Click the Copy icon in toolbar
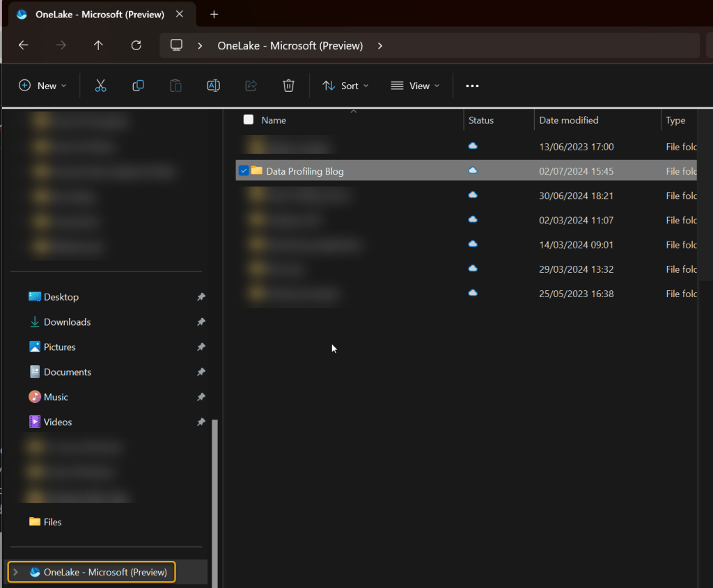713x588 pixels. point(138,86)
